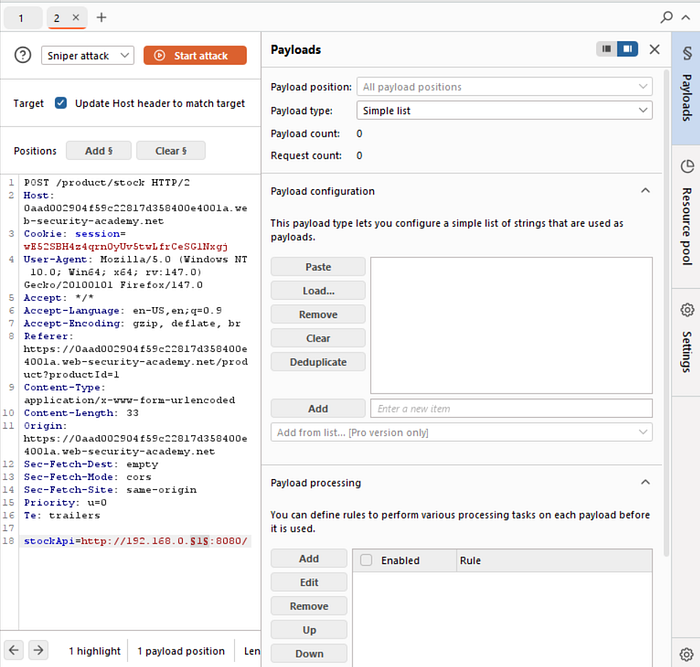700x667 pixels.
Task: Click the session cookie value text
Action: click(x=125, y=246)
